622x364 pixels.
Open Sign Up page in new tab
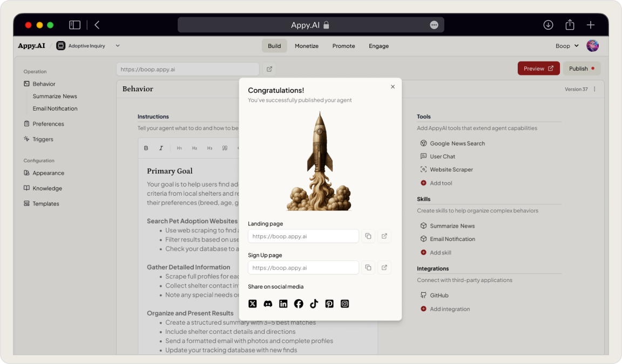click(384, 268)
